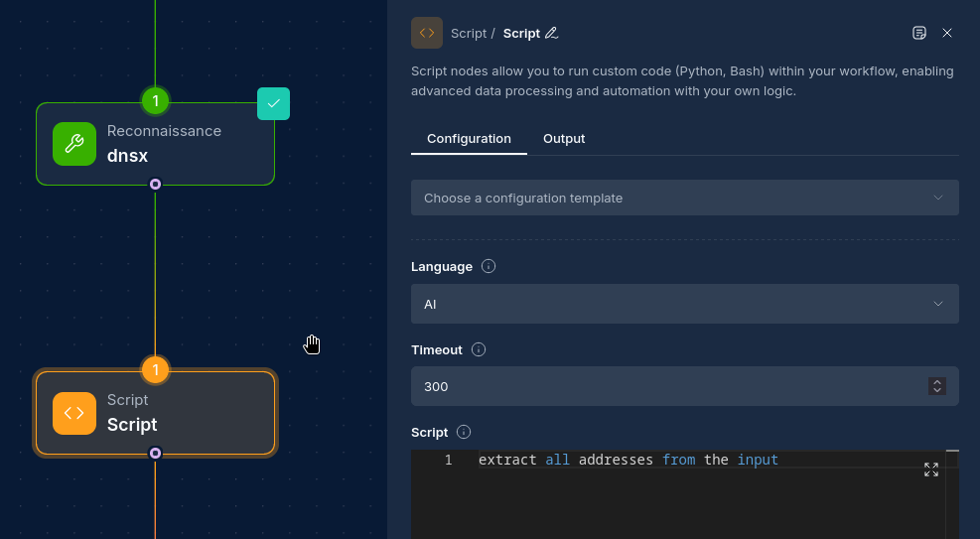Click the output connector below Script node
This screenshot has height=539, width=980.
pyautogui.click(x=155, y=454)
